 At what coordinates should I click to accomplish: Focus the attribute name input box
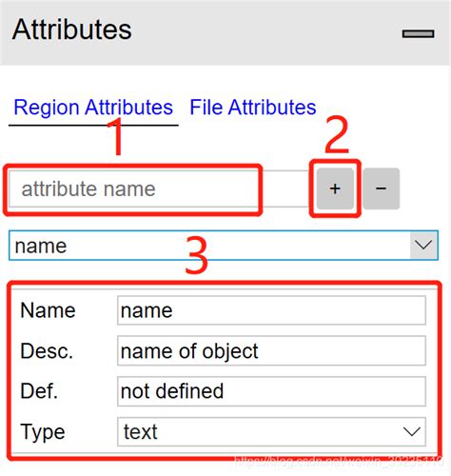159,188
